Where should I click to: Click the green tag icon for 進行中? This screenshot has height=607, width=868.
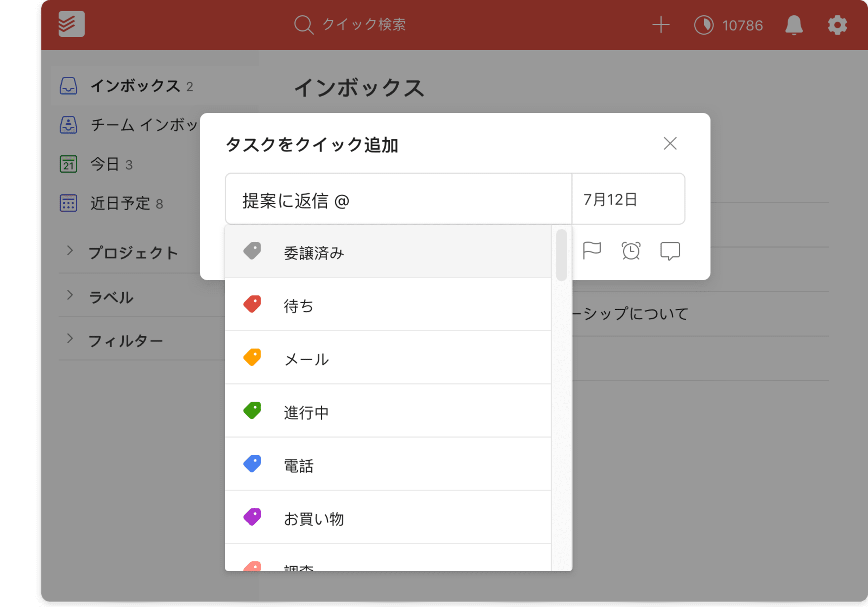coord(252,411)
